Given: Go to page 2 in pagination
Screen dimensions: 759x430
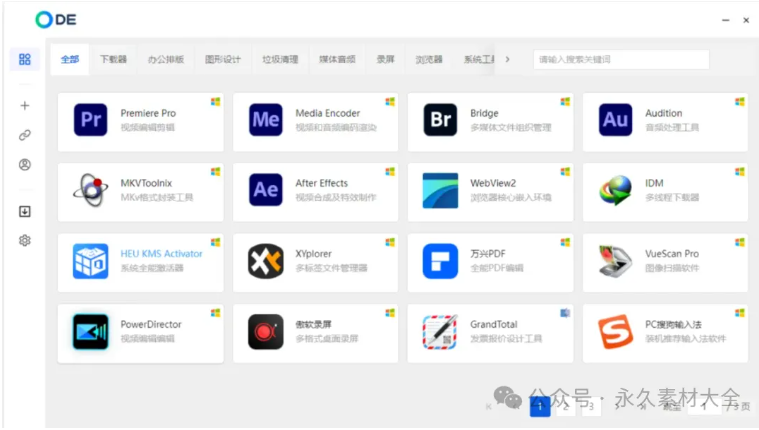Looking at the screenshot, I should pos(565,406).
